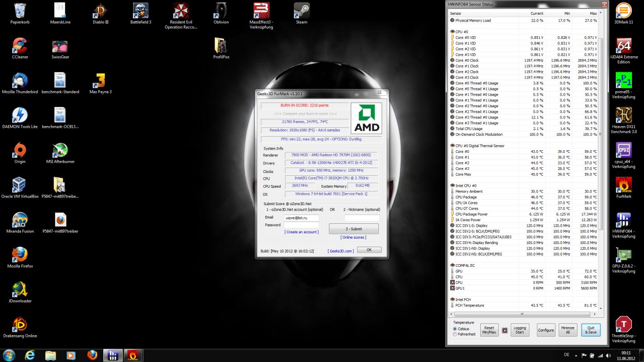Screen dimensions: 644x362
Task: Click the Compare your burn-in score link
Action: coord(305,114)
